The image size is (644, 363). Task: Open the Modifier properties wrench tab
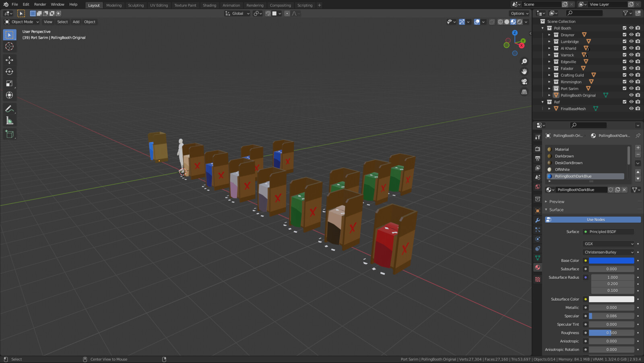click(538, 220)
